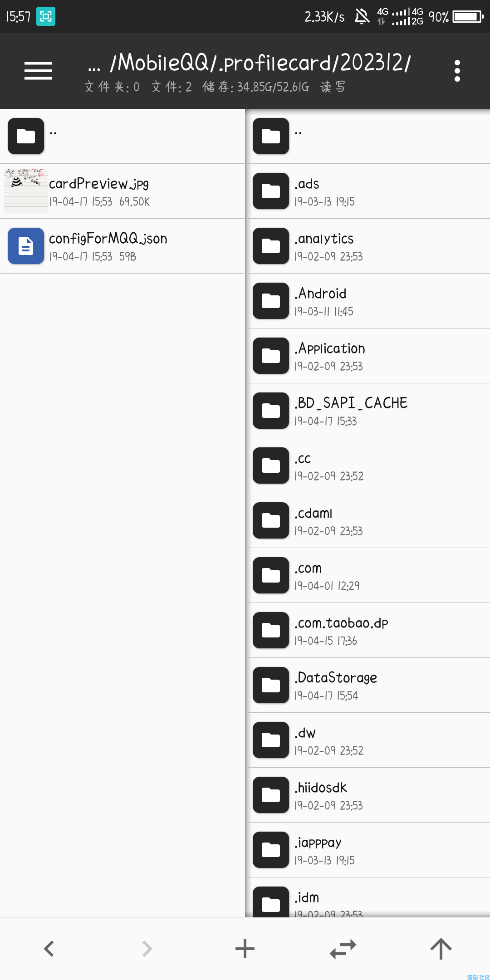The image size is (490, 980).
Task: Tap the up arrow to parent directory
Action: (441, 948)
